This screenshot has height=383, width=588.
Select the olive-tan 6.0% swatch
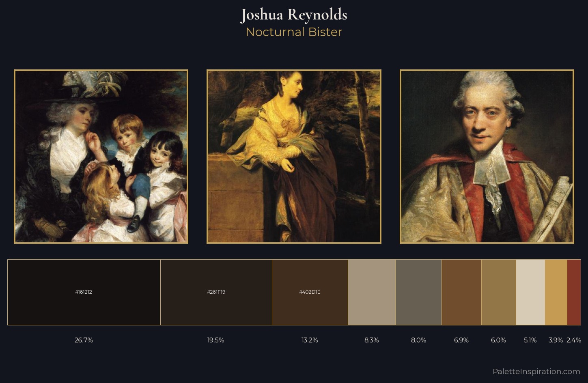(x=499, y=292)
